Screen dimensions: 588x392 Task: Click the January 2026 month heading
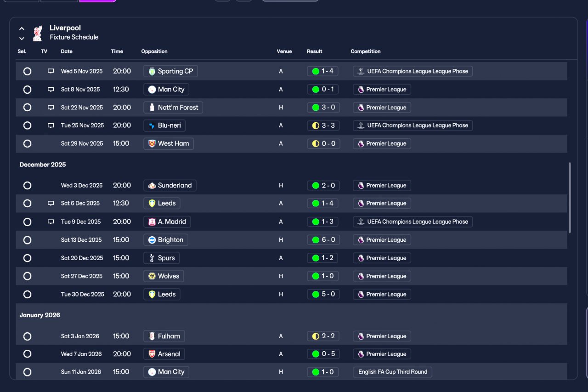coord(40,315)
